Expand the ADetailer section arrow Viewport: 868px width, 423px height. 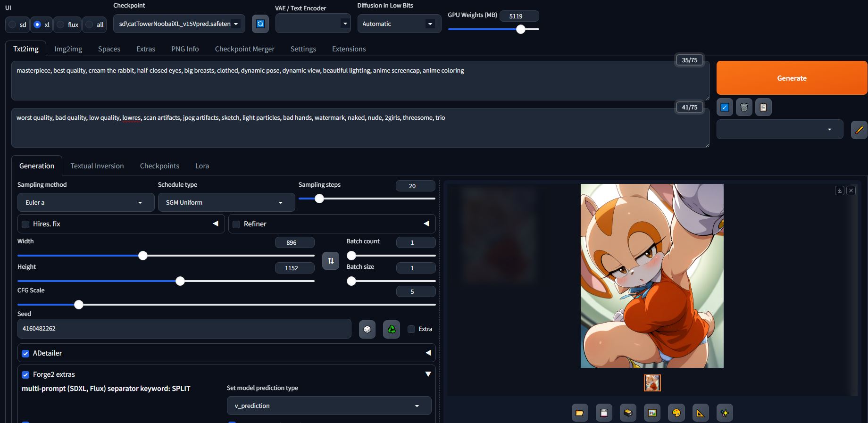click(428, 353)
